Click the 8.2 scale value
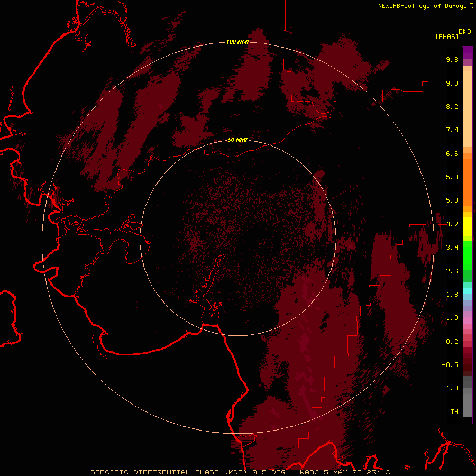 452,106
